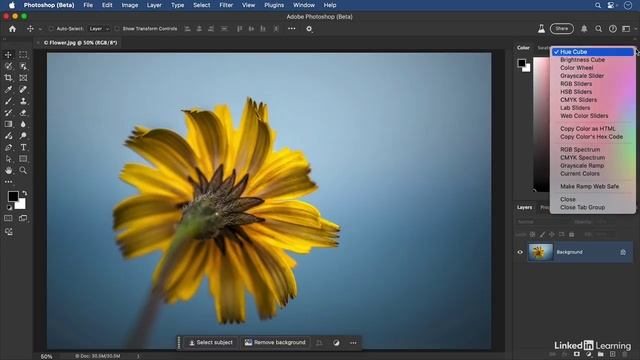Select the Zoom tool

tap(23, 171)
